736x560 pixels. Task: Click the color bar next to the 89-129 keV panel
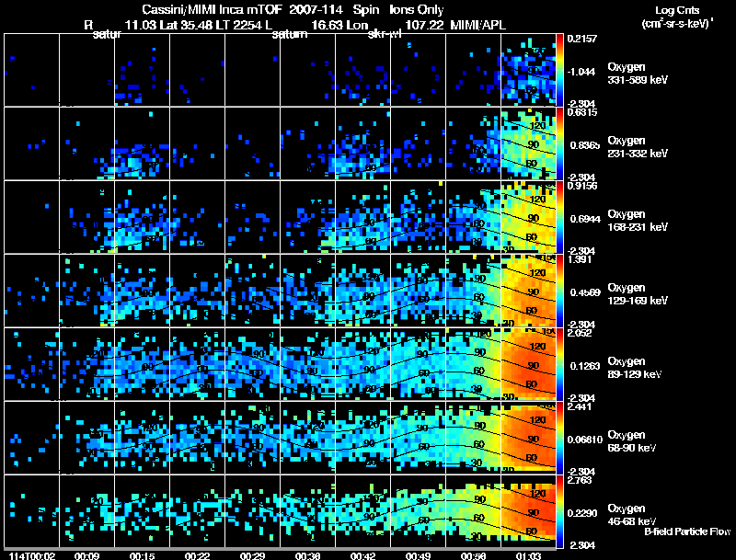point(559,364)
